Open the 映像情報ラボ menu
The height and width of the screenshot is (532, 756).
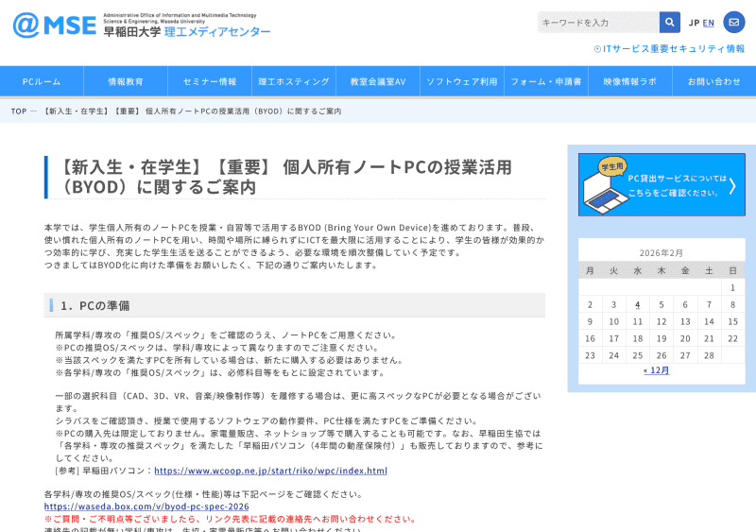click(630, 81)
